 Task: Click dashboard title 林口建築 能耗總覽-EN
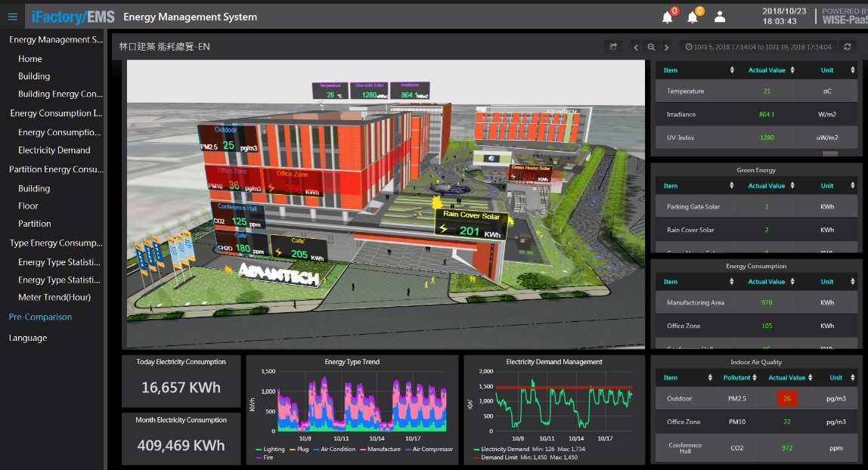tap(164, 46)
